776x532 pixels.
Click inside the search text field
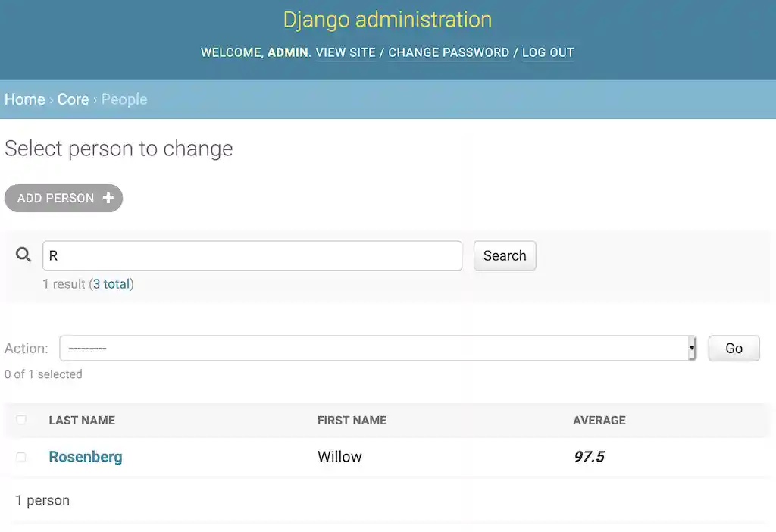pos(252,255)
